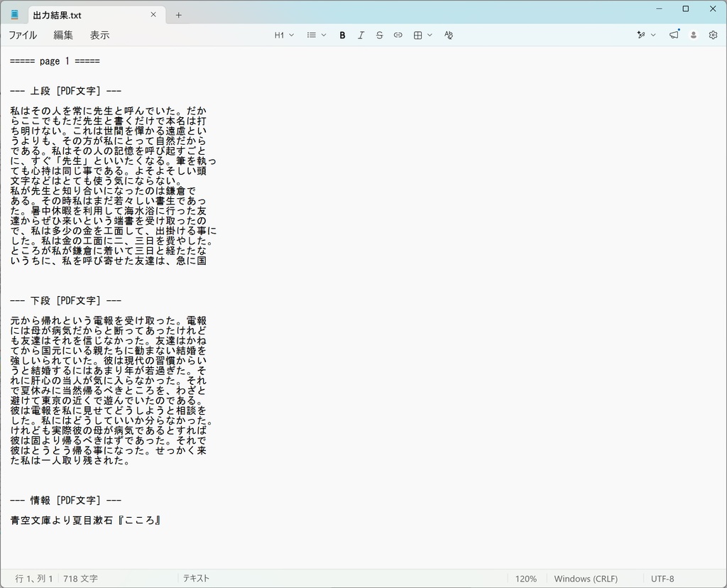Viewport: 727px width, 588px height.
Task: Click the テキスト format status
Action: pos(196,578)
